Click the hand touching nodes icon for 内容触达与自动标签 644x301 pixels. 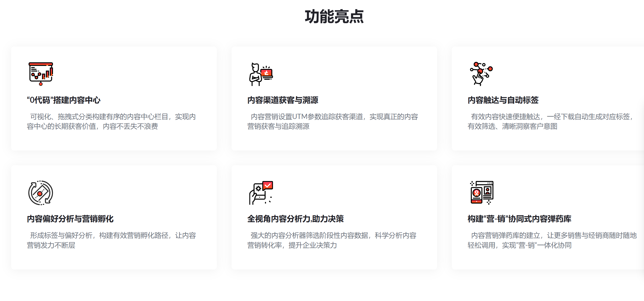coord(481,74)
